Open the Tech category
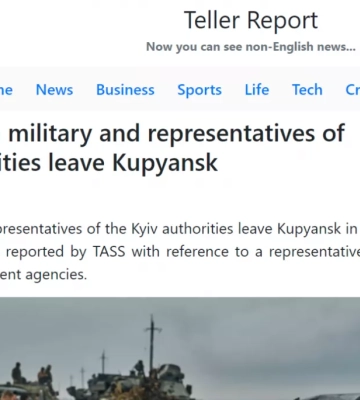 tap(307, 90)
